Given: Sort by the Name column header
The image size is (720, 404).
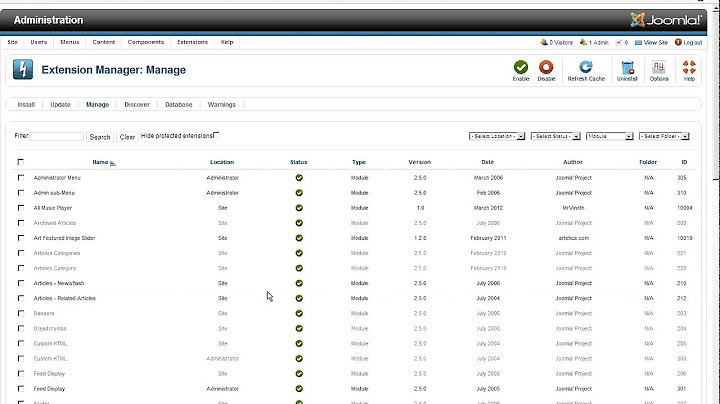Looking at the screenshot, I should (100, 162).
